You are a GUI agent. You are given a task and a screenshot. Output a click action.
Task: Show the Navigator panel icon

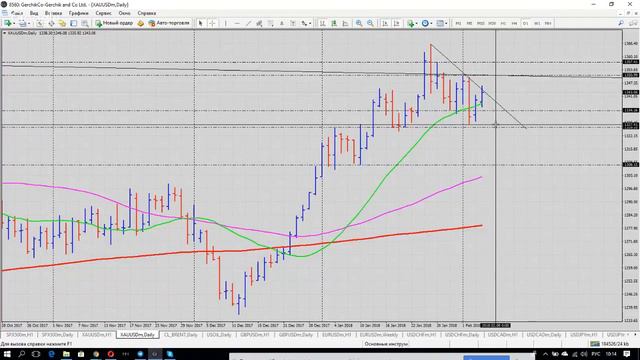(62, 23)
